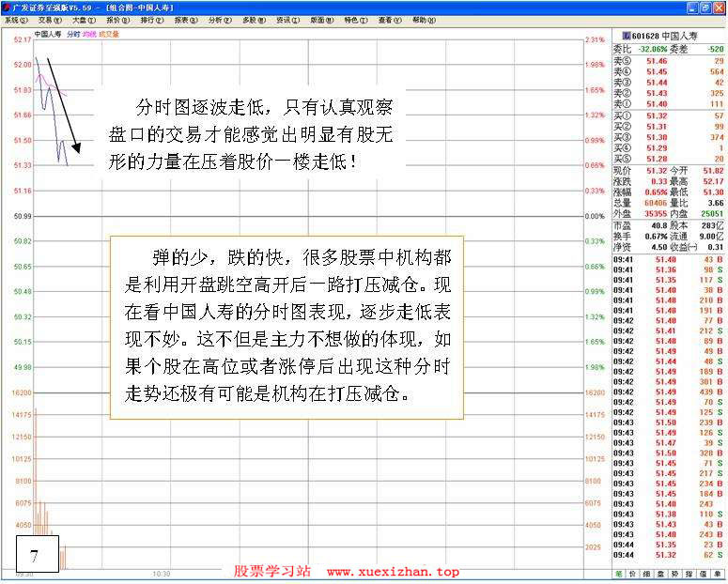The image size is (728, 584).
Task: Click the 净资 value 4.50
Action: coord(659,248)
